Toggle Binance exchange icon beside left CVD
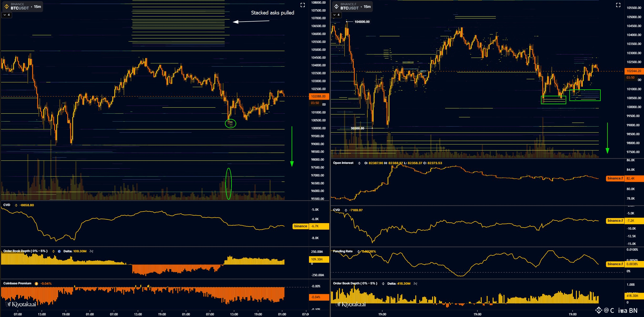The image size is (644, 317). pos(16,205)
